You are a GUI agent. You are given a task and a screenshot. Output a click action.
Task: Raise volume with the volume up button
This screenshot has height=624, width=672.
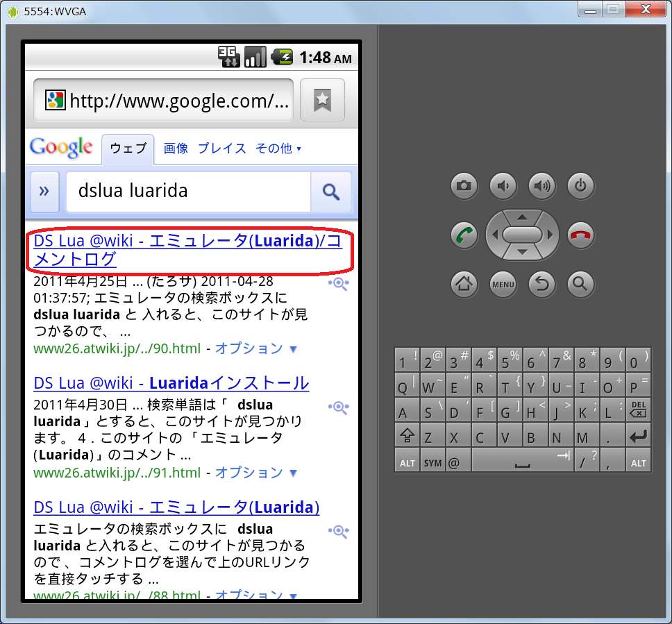click(541, 185)
